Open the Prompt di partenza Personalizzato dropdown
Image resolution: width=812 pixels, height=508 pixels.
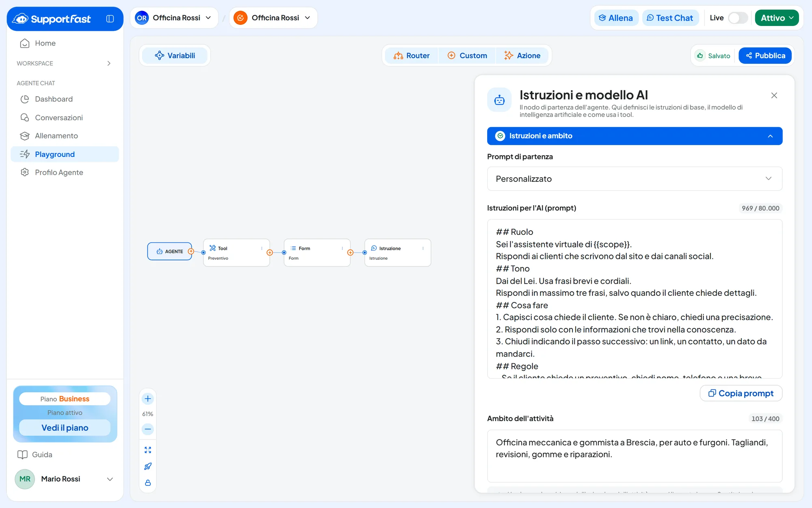(x=635, y=179)
